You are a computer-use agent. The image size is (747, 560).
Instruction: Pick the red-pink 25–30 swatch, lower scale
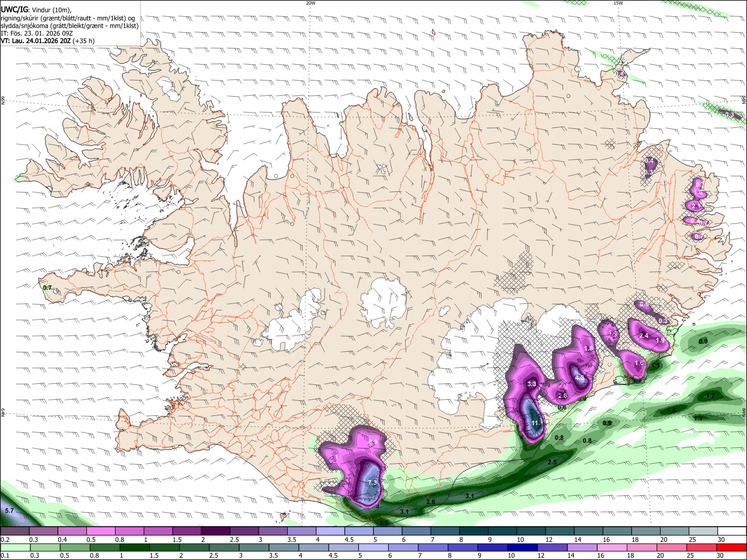point(701,547)
